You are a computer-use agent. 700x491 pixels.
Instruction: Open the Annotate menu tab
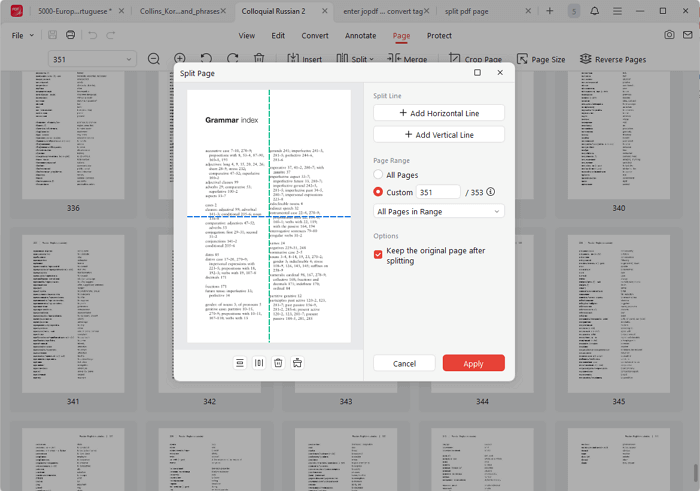[x=360, y=36]
